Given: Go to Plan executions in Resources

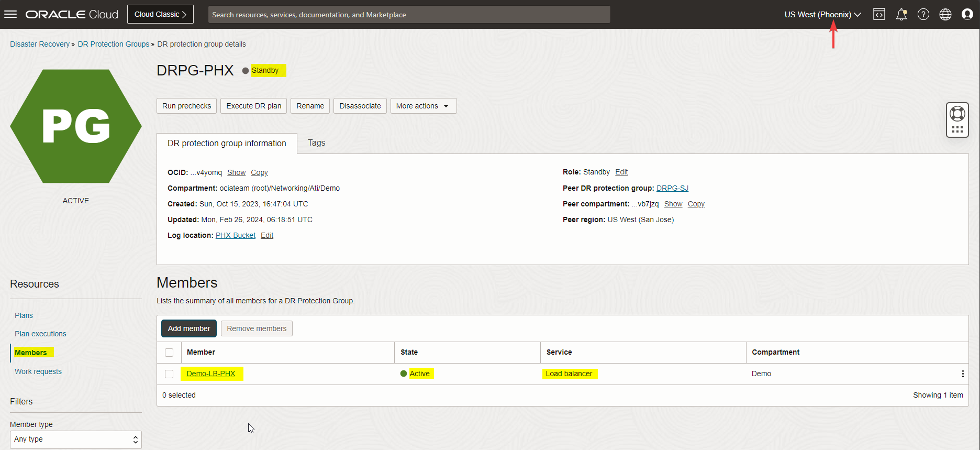Looking at the screenshot, I should click(x=40, y=334).
